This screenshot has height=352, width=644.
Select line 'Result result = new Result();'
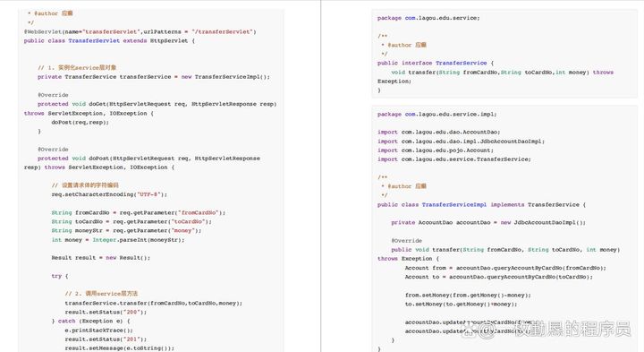click(x=100, y=258)
